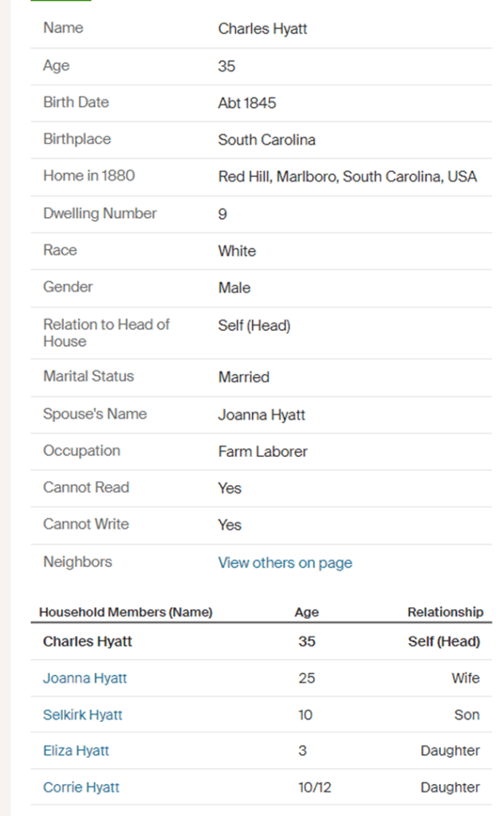The height and width of the screenshot is (816, 504).
Task: Open Selkirk Hyatt's record link
Action: (x=83, y=715)
